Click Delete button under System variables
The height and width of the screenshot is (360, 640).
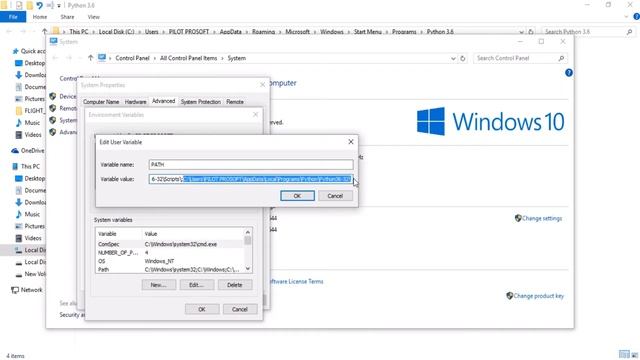235,285
